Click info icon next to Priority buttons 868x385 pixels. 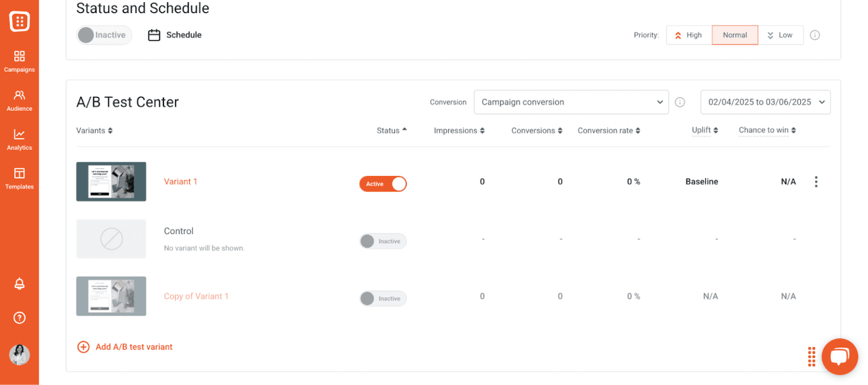(814, 35)
